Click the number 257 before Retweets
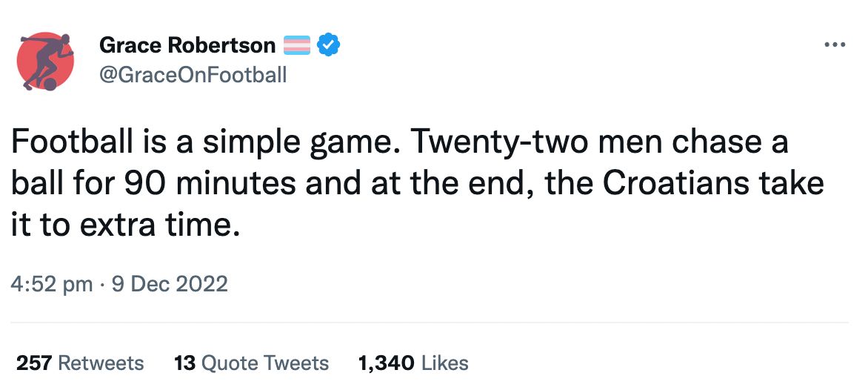Image resolution: width=868 pixels, height=390 pixels. tap(34, 363)
